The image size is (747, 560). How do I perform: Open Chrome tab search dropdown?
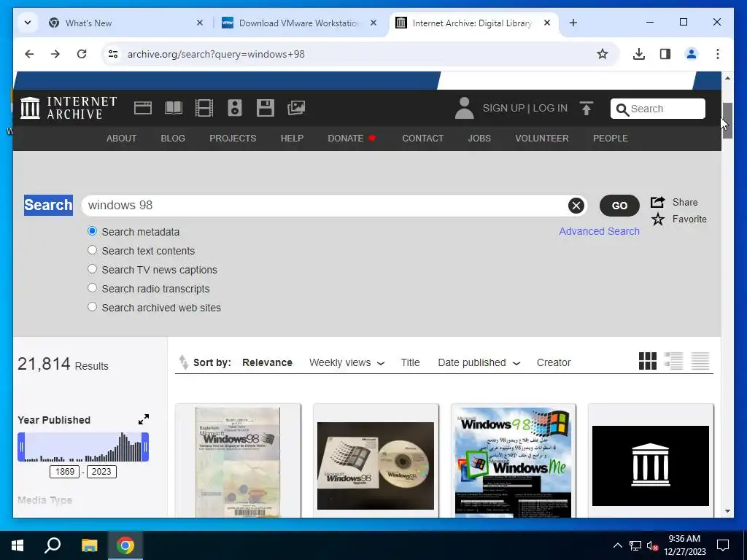[28, 23]
